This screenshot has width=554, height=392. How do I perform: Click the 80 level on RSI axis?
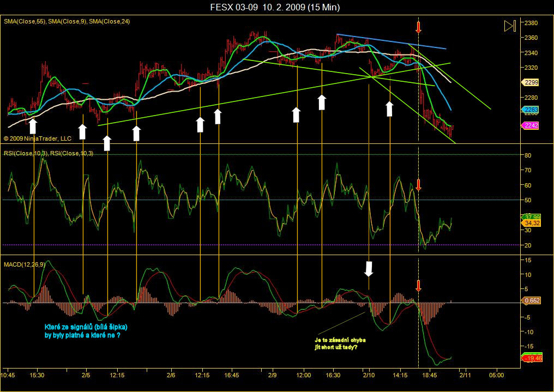(x=528, y=155)
